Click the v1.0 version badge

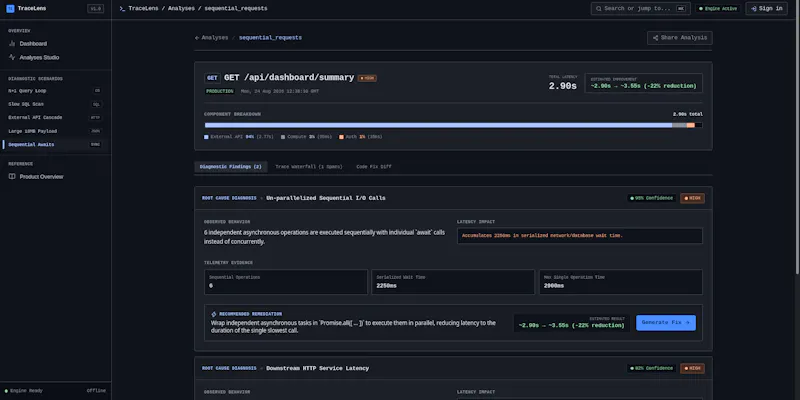click(95, 9)
